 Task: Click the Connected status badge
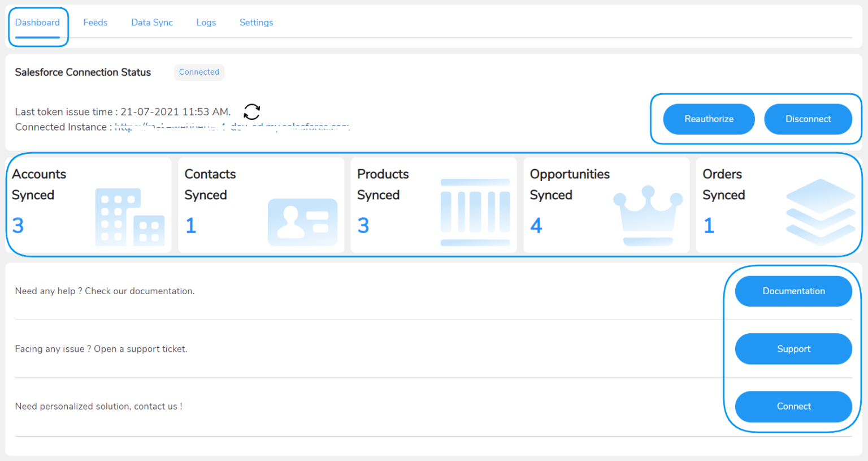coord(199,72)
